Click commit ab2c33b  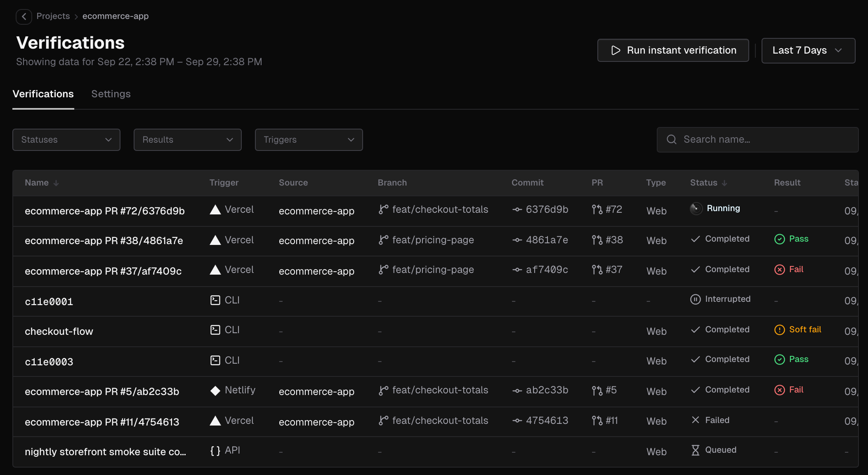point(547,390)
